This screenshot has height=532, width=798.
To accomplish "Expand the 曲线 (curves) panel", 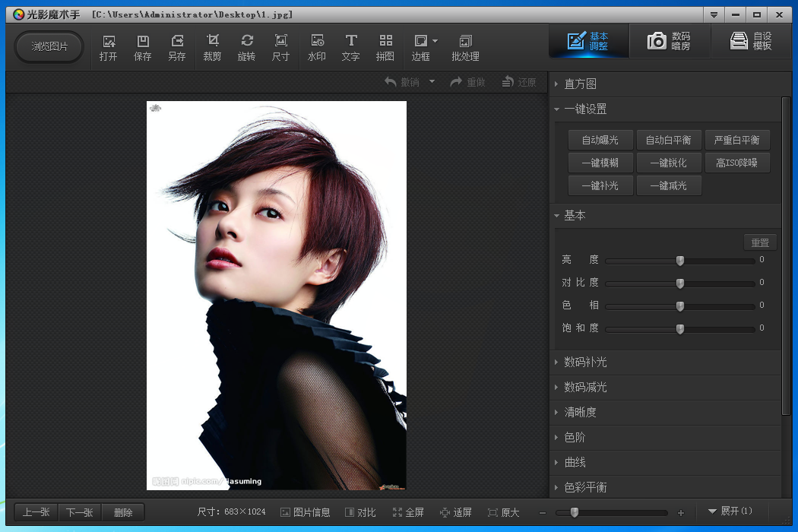I will coord(575,462).
